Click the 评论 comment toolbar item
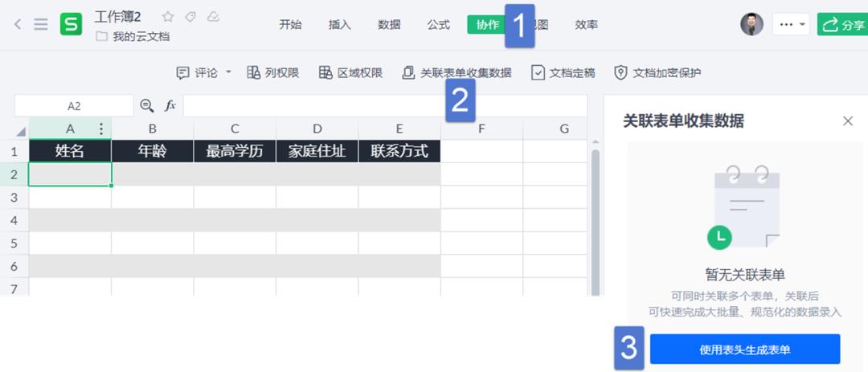The image size is (868, 372). (x=198, y=72)
